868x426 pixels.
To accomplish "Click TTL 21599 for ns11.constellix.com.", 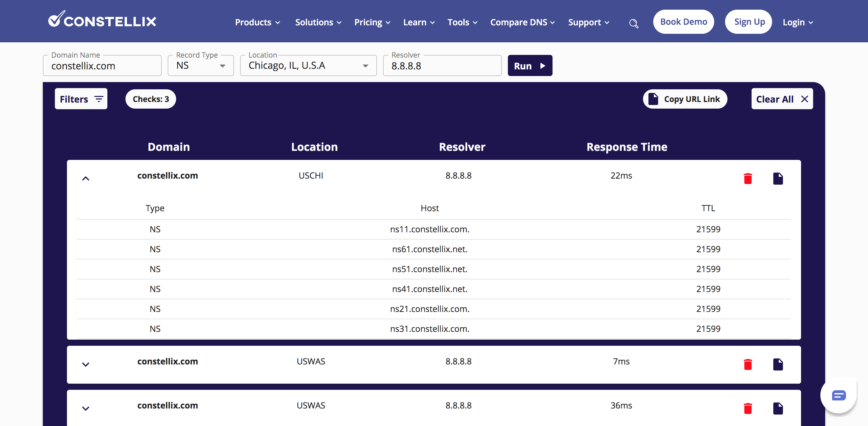I will click(x=708, y=229).
